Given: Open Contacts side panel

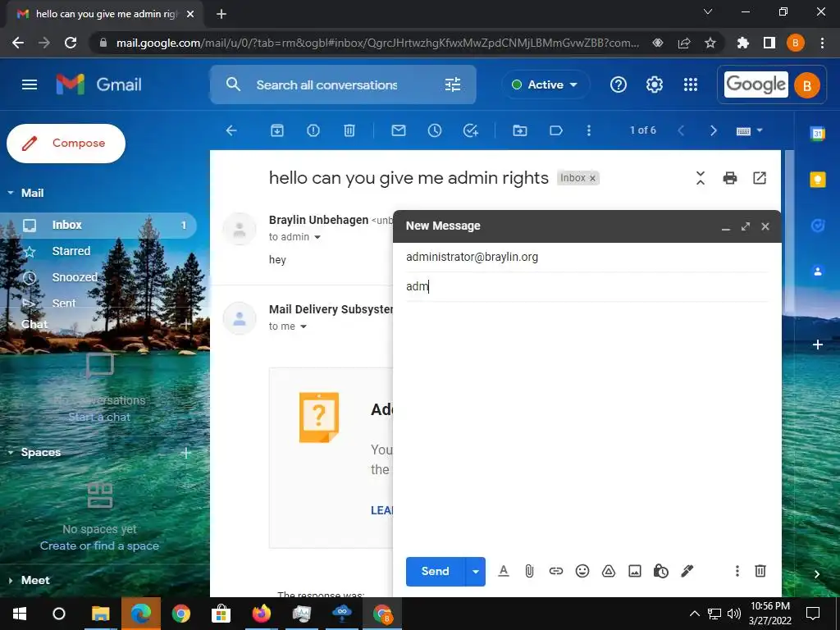Looking at the screenshot, I should [x=818, y=272].
